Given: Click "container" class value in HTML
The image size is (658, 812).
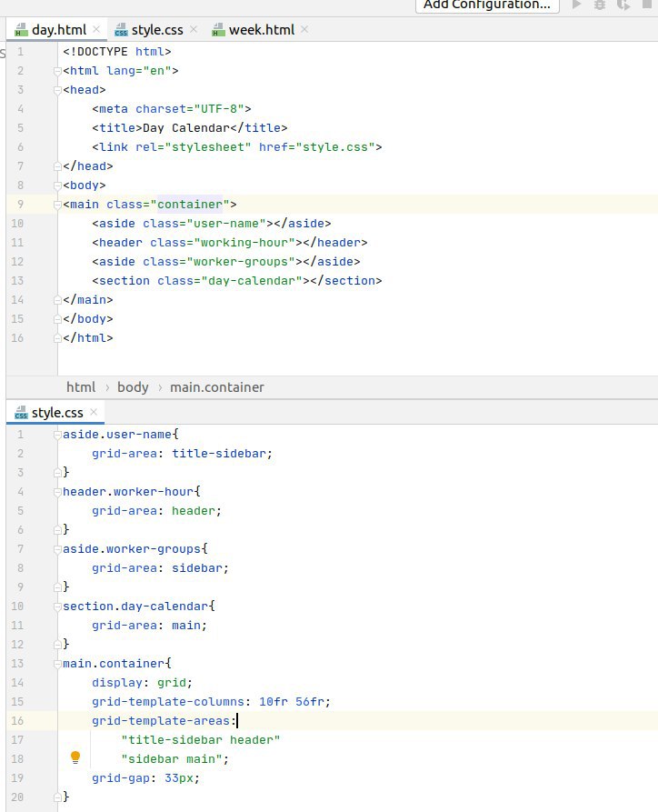Looking at the screenshot, I should (190, 205).
